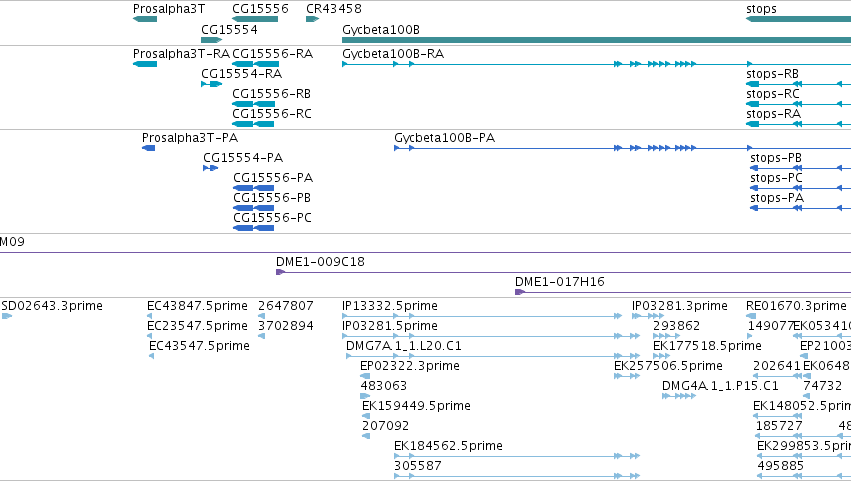Click the 305587 feature label

[x=417, y=466]
